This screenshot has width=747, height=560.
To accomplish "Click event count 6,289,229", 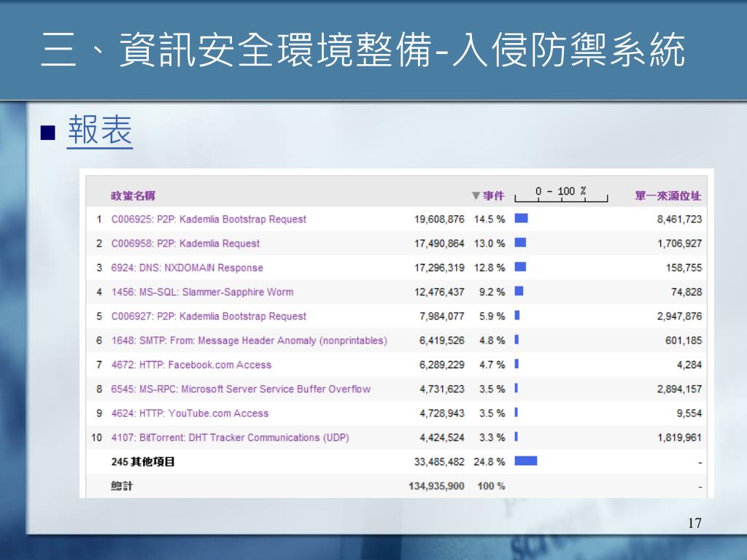I will 441,365.
